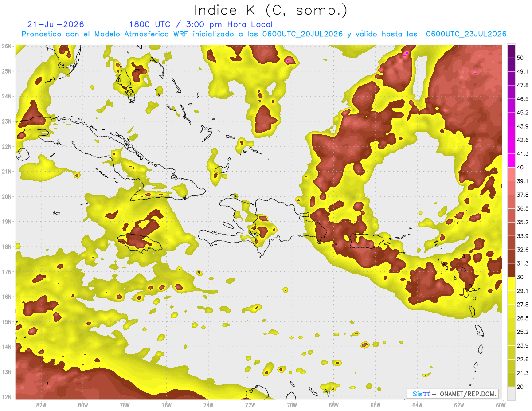Click the longitude label '76W'
This screenshot has height=411, width=532.
pyautogui.click(x=166, y=405)
